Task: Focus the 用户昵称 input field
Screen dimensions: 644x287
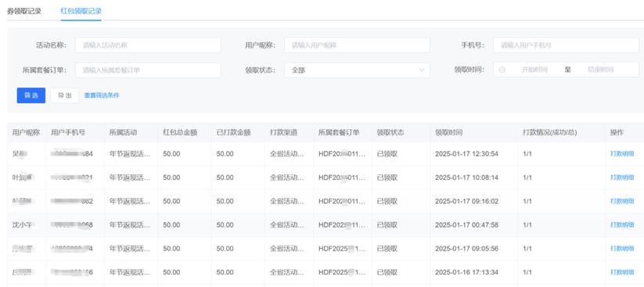Action: click(357, 45)
